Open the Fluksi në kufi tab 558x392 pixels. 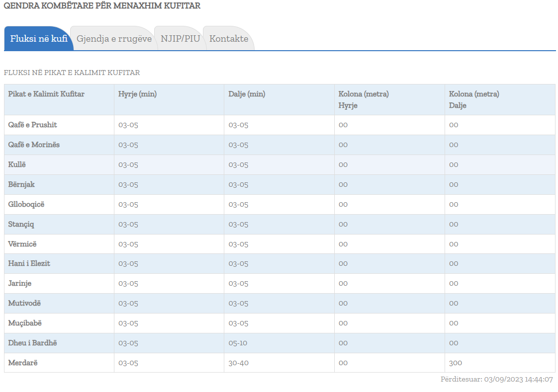coord(39,39)
